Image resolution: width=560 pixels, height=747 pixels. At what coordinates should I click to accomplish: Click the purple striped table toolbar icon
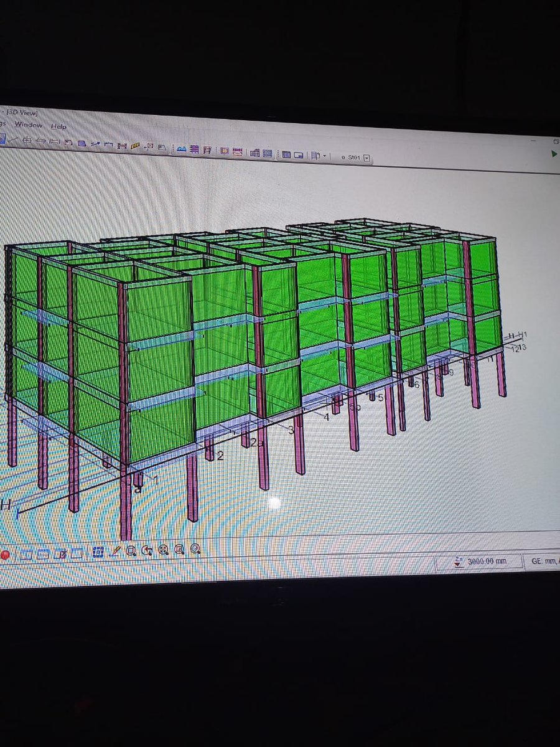pyautogui.click(x=194, y=149)
